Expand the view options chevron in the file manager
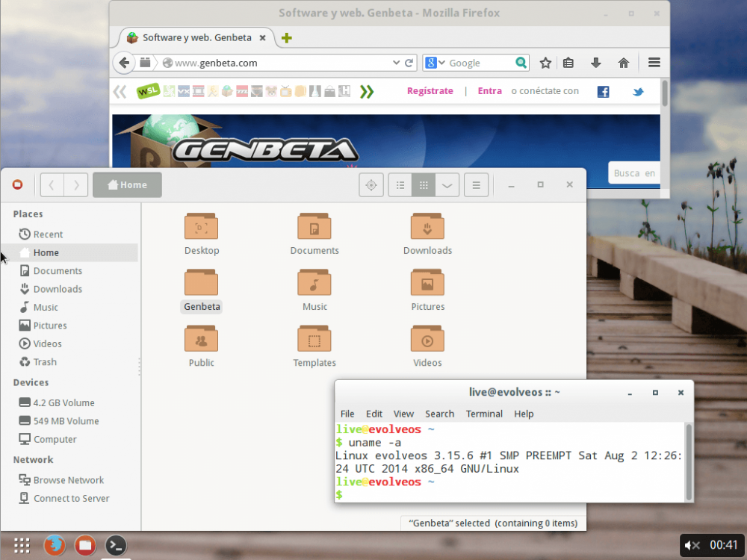747x560 pixels. (447, 184)
